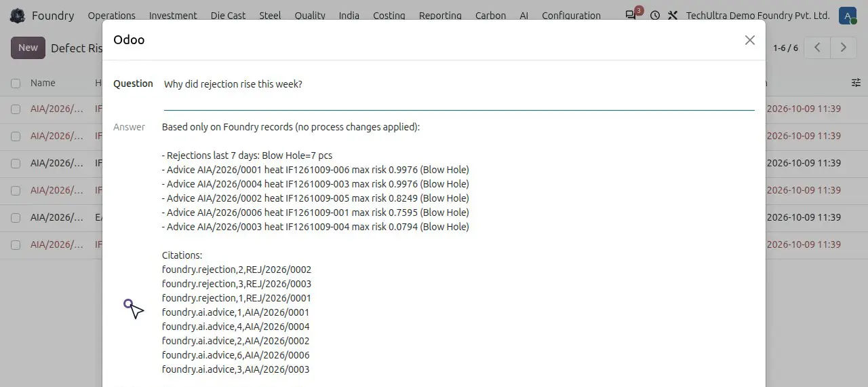
Task: Tick the checkbox of the row starting with EA
Action: pyautogui.click(x=16, y=217)
